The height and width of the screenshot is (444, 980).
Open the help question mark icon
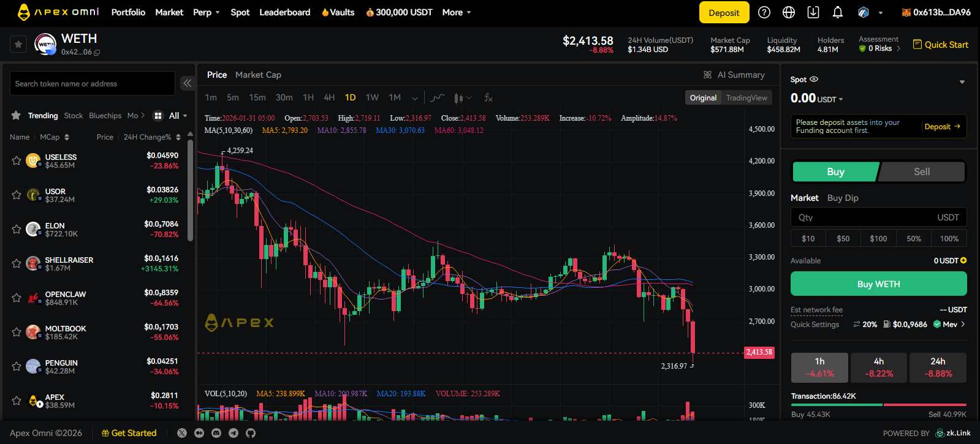coord(764,12)
